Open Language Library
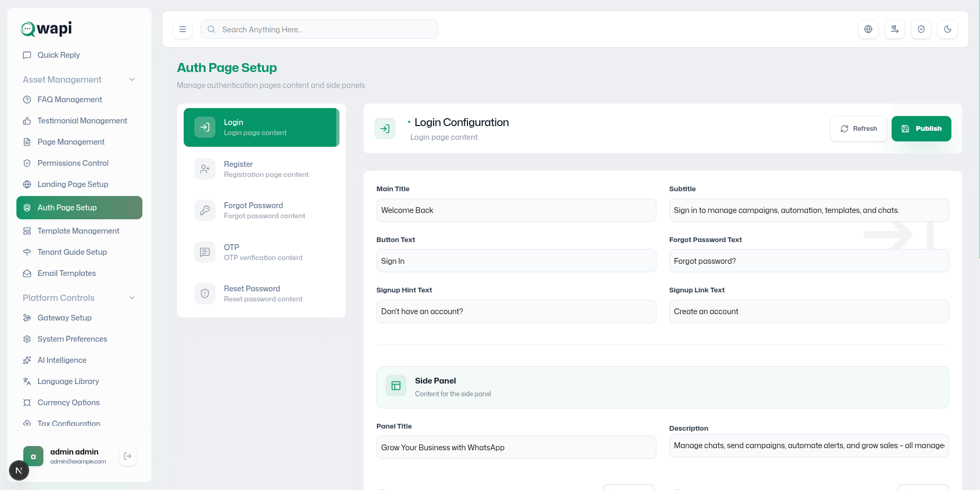The image size is (980, 490). [x=79, y=381]
